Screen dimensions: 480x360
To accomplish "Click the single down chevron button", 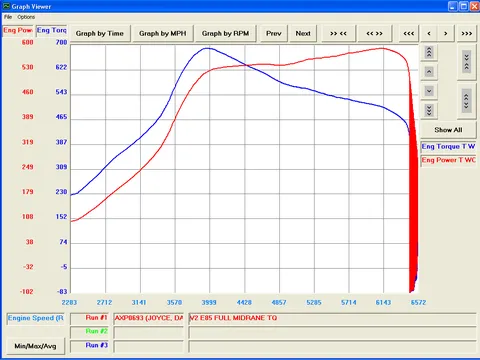I will 429,91.
